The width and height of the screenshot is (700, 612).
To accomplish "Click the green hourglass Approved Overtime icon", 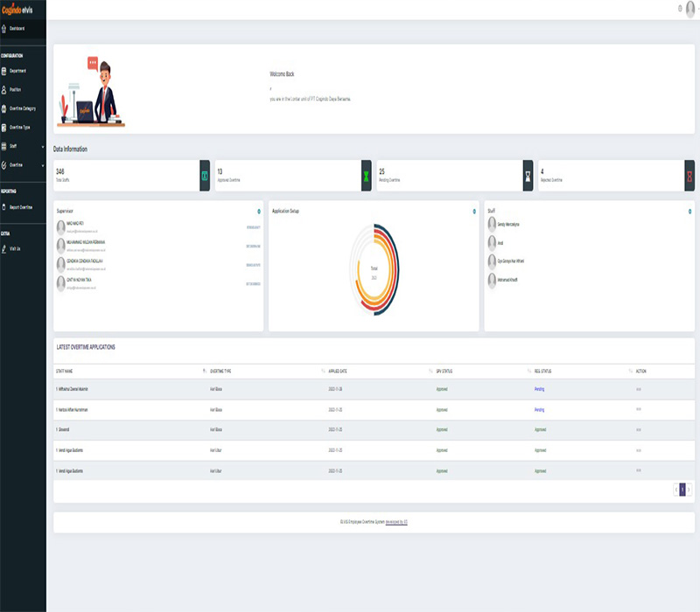I will click(367, 176).
